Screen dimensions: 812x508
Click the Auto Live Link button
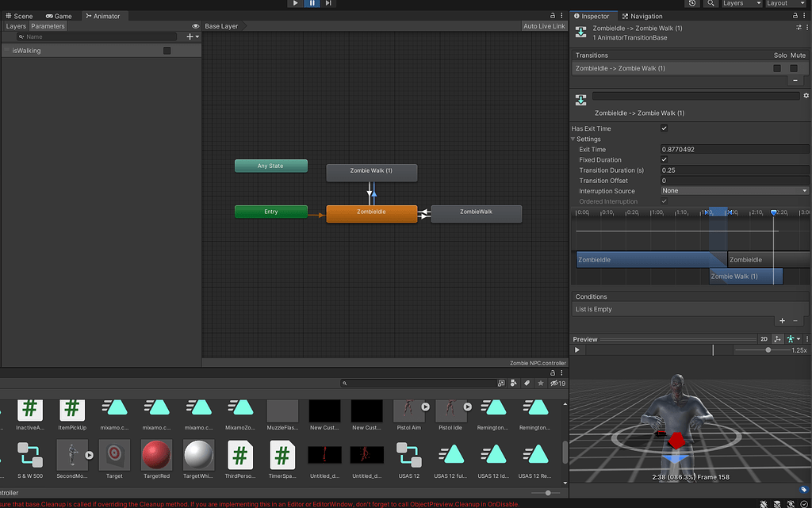click(544, 26)
